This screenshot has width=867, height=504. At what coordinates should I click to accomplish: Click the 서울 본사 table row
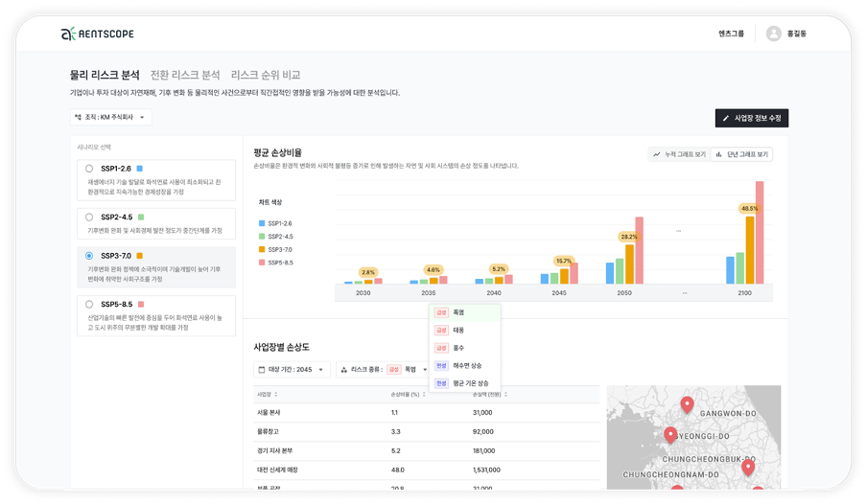pyautogui.click(x=427, y=413)
